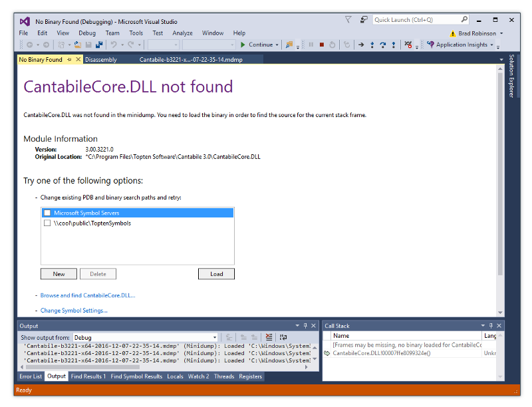
Task: Click the Find in Files toolbar icon
Action: tap(289, 45)
